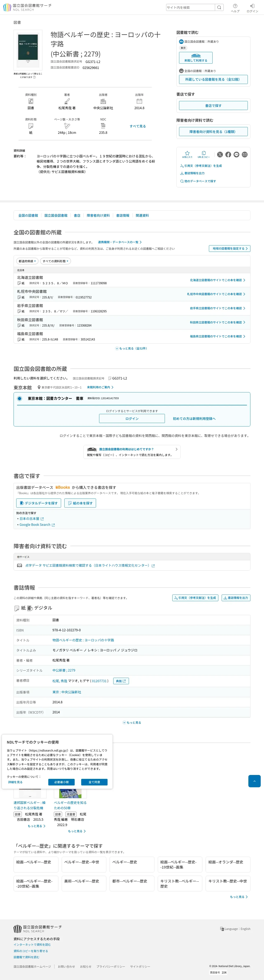Image resolution: width=264 pixels, height=980 pixels.
Task: Click info icon beside cover image note
Action: pyautogui.click(x=34, y=77)
